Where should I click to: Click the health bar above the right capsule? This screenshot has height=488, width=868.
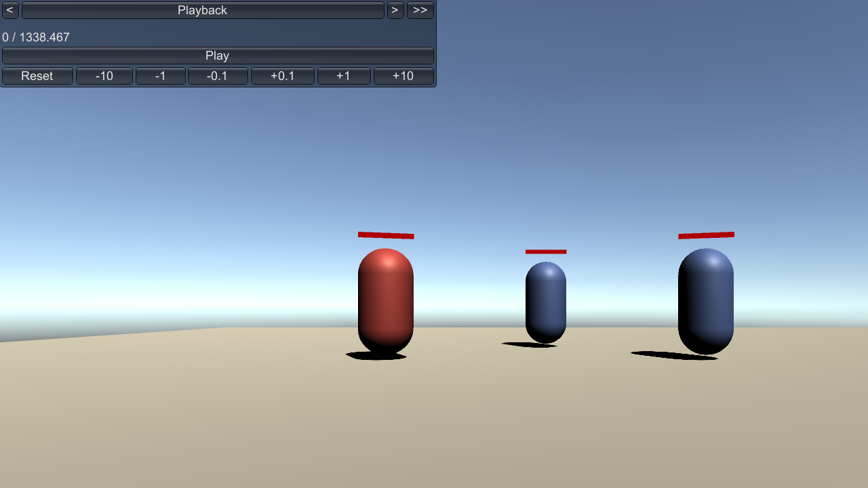[705, 235]
